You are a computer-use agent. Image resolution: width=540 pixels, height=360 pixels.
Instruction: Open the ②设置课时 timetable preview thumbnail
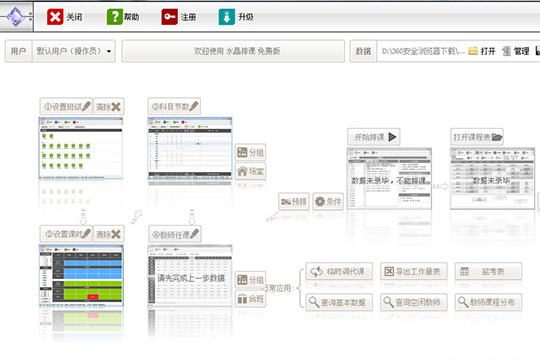coord(81,275)
